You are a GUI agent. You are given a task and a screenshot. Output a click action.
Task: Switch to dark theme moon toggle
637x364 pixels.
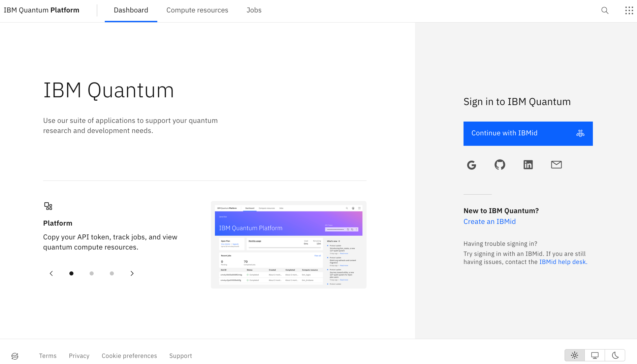pos(615,355)
